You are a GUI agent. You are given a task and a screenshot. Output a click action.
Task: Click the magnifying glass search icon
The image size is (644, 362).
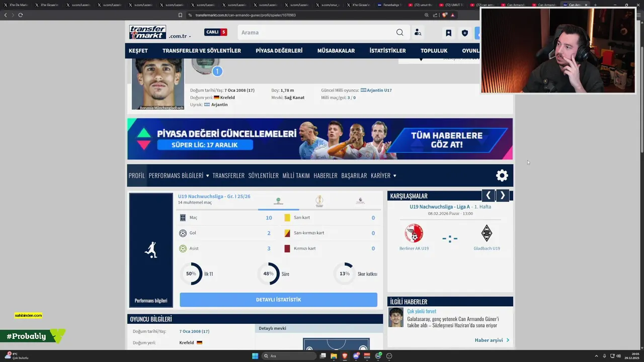click(x=399, y=33)
